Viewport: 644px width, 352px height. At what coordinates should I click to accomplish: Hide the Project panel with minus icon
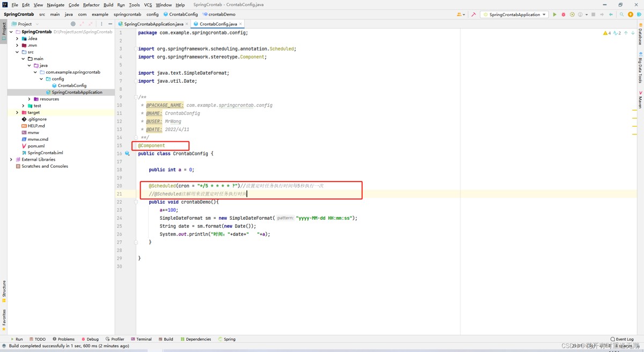[110, 24]
